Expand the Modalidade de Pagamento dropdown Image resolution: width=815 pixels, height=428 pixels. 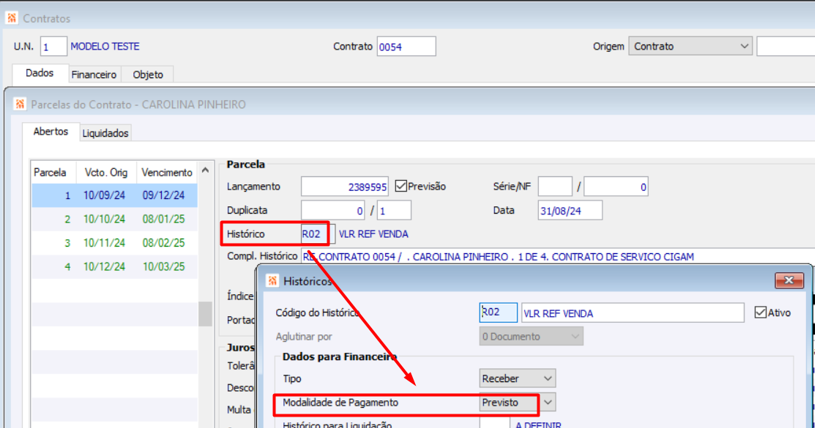click(x=548, y=403)
